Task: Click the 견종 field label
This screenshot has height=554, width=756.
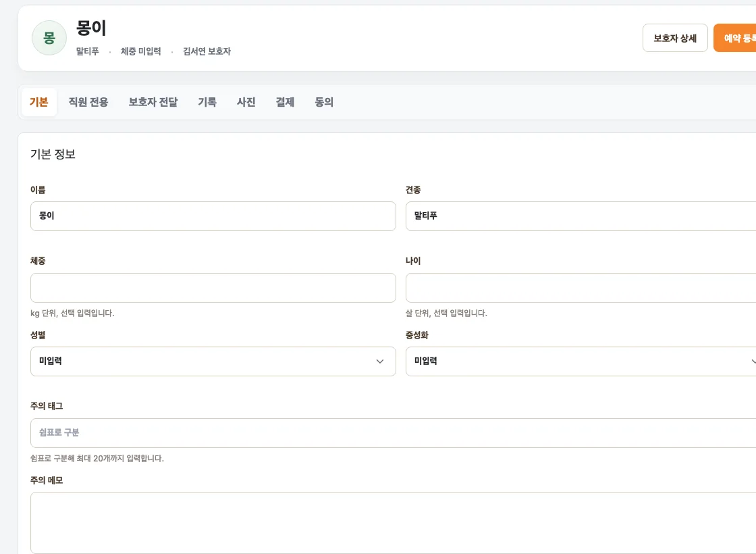Action: (413, 190)
